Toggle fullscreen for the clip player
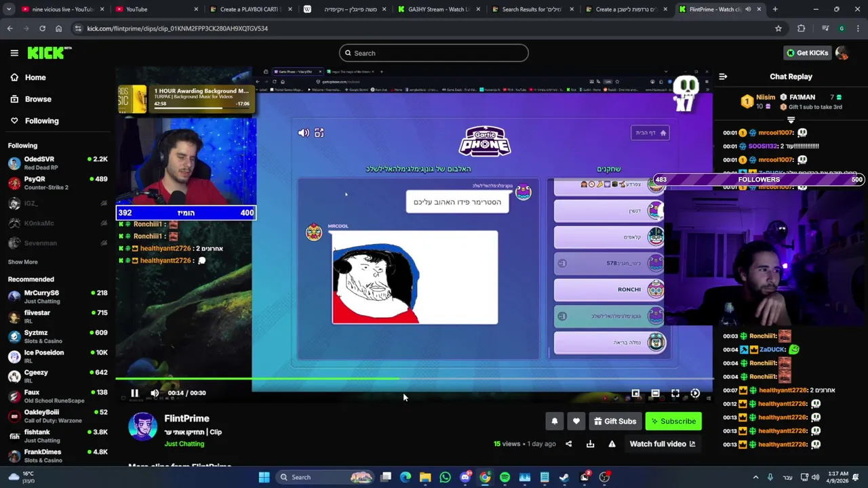The image size is (868, 488). point(675,393)
